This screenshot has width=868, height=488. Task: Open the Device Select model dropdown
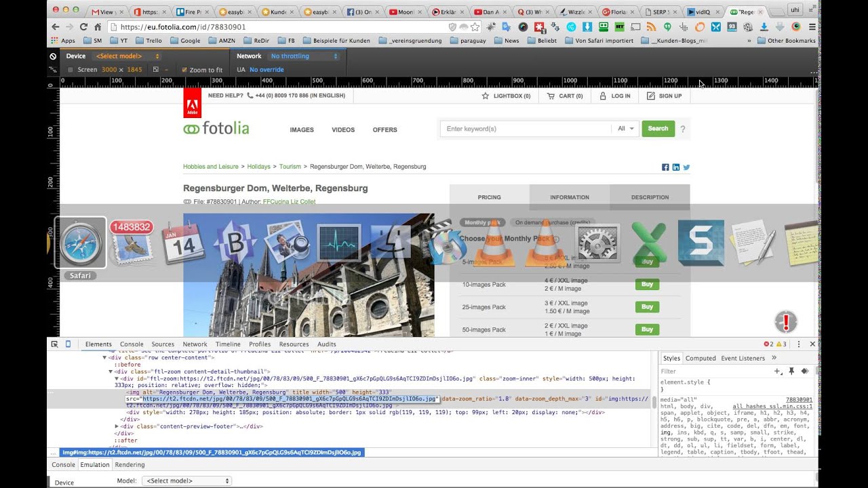[x=127, y=56]
